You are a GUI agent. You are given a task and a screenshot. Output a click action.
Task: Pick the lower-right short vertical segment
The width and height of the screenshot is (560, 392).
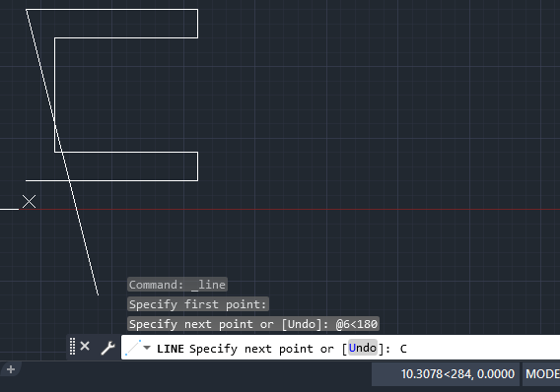click(x=198, y=166)
